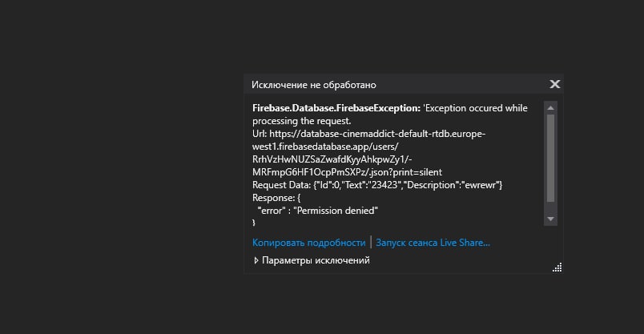Click the scrollbar up arrow in exception text
This screenshot has height=334, width=644.
click(551, 107)
